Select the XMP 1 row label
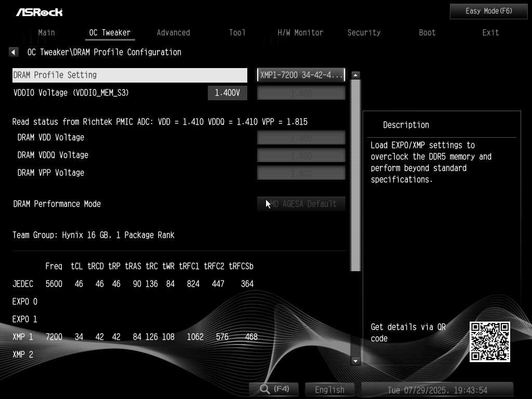The image size is (532, 399). [x=23, y=337]
